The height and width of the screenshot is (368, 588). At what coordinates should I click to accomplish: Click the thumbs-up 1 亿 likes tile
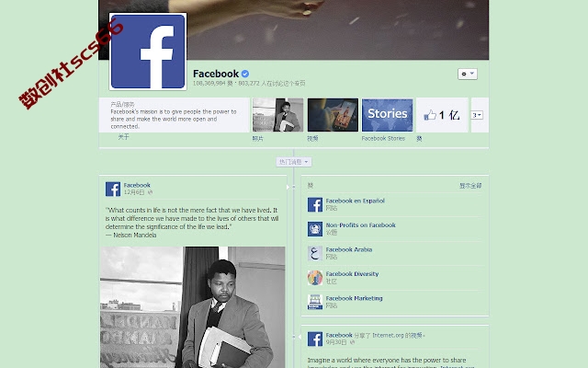click(x=442, y=115)
